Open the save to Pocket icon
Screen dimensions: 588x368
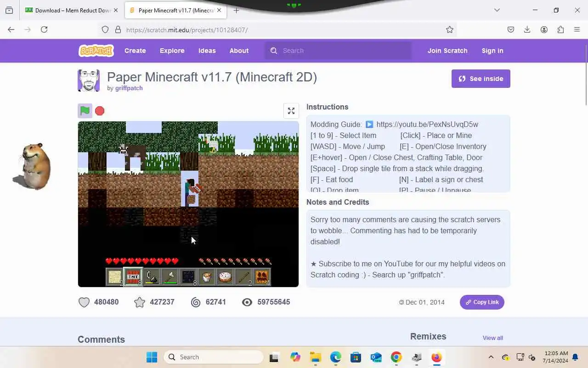[511, 29]
